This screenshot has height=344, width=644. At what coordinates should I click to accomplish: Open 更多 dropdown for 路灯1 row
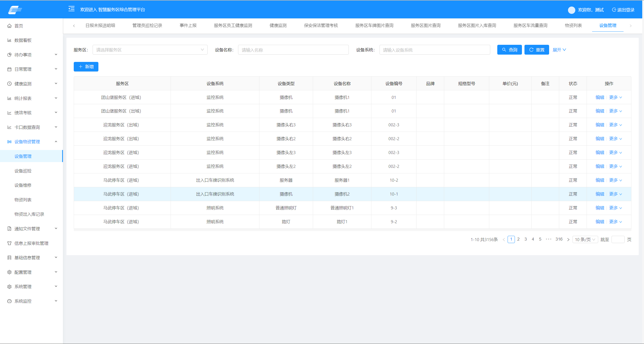[616, 222]
